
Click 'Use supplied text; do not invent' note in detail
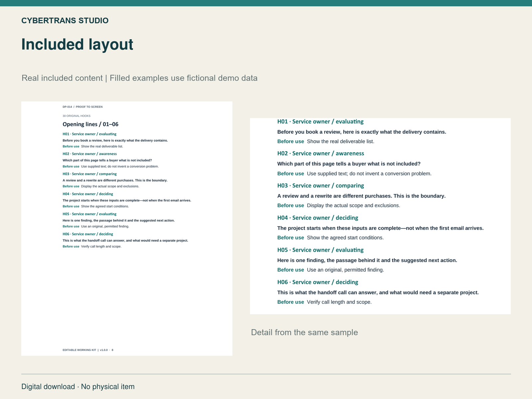pyautogui.click(x=369, y=174)
